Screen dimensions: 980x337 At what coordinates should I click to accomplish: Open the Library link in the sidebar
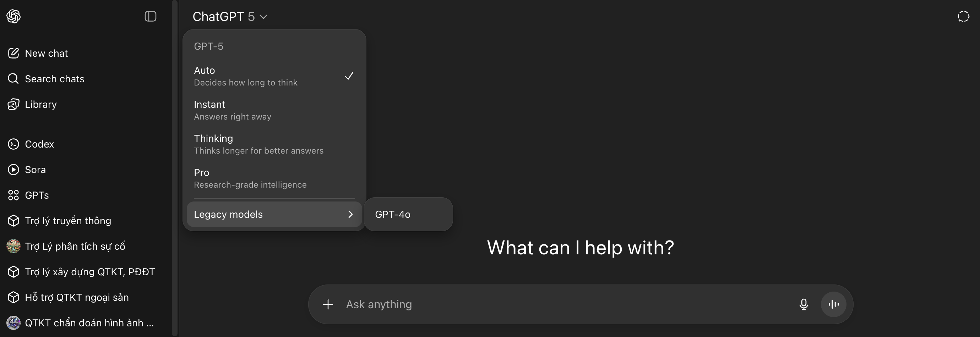pos(40,105)
